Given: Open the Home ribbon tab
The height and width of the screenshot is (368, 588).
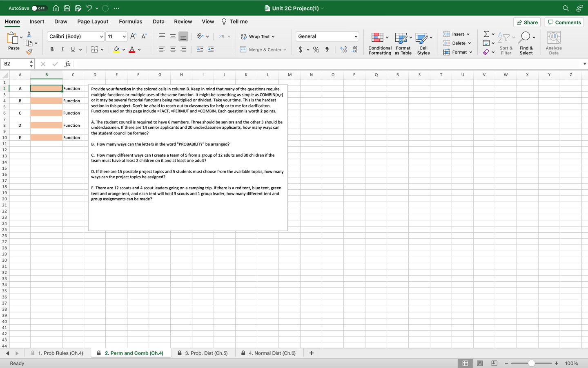Looking at the screenshot, I should 12,22.
